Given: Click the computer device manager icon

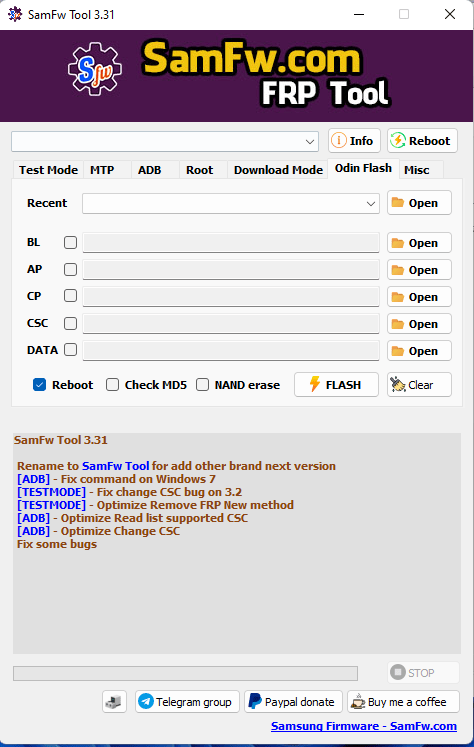Looking at the screenshot, I should pyautogui.click(x=114, y=702).
